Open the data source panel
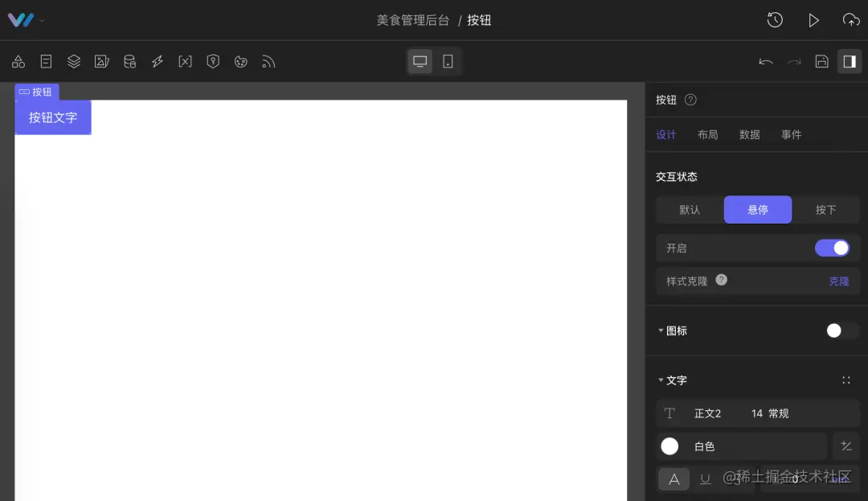This screenshot has width=868, height=501. 129,61
